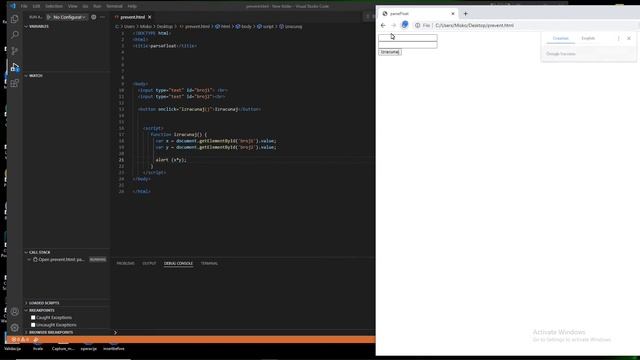Open translate popup options menu

click(x=618, y=38)
